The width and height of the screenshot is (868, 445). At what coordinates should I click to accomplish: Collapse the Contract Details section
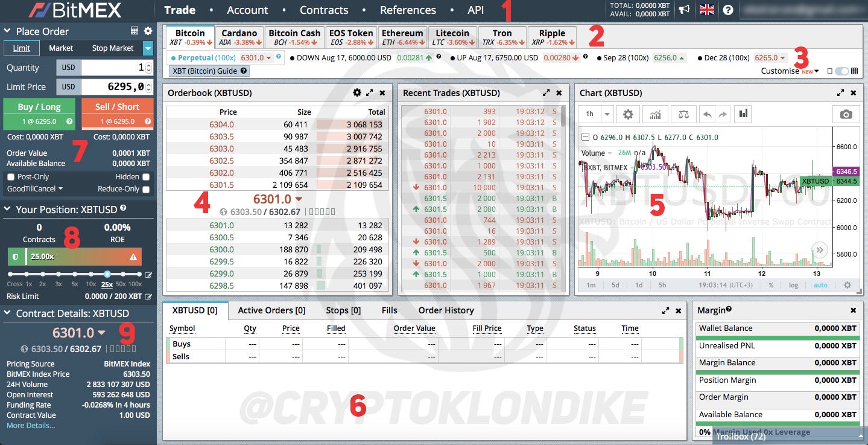coord(8,313)
